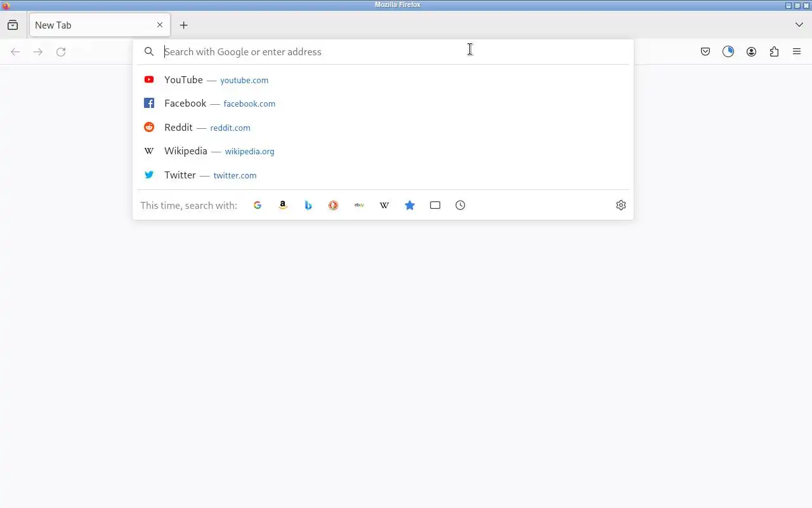Click the magnifier icon in address bar
Viewport: 812px width, 508px height.
tap(149, 52)
